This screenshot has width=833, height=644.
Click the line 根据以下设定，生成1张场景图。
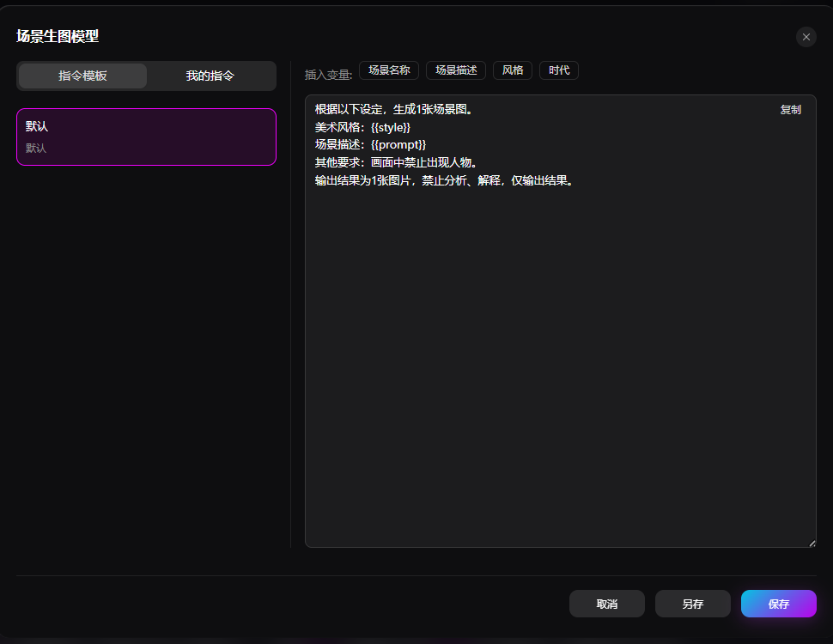(394, 109)
